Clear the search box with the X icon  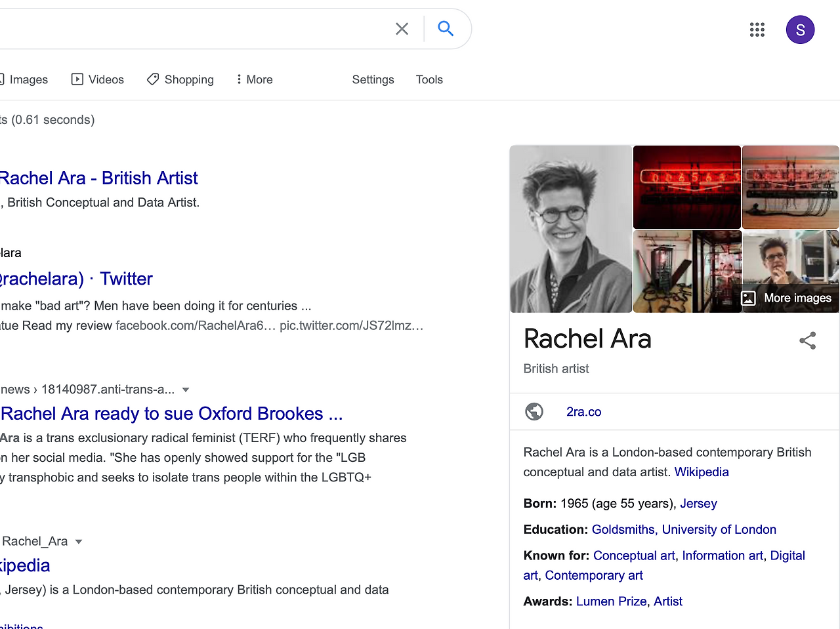click(402, 29)
